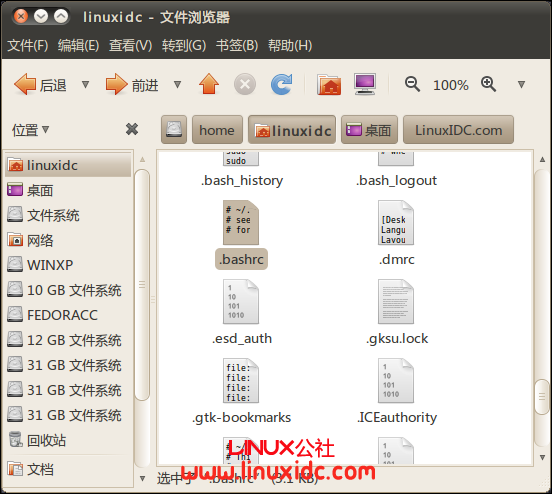Select the .gtk-bookmarks file icon
552x494 pixels.
[x=241, y=381]
